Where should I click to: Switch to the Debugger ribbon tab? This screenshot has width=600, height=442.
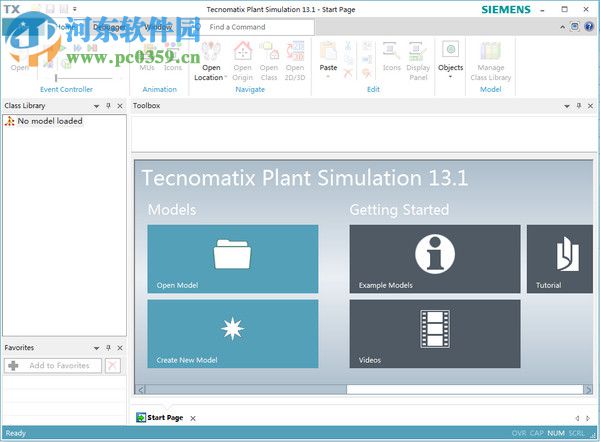109,27
